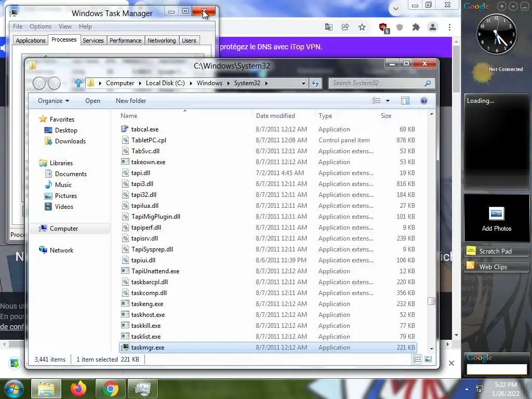The height and width of the screenshot is (399, 532).
Task: Select taskmgr.exe file icon
Action: tap(125, 347)
